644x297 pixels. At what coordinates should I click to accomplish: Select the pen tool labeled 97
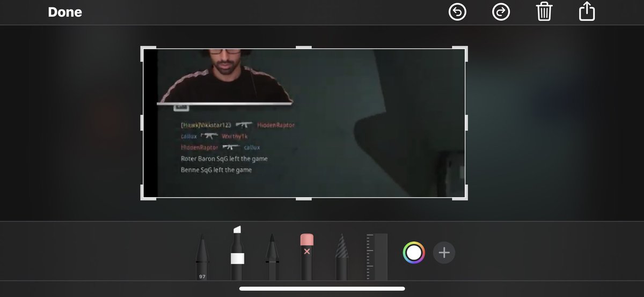[x=202, y=256]
